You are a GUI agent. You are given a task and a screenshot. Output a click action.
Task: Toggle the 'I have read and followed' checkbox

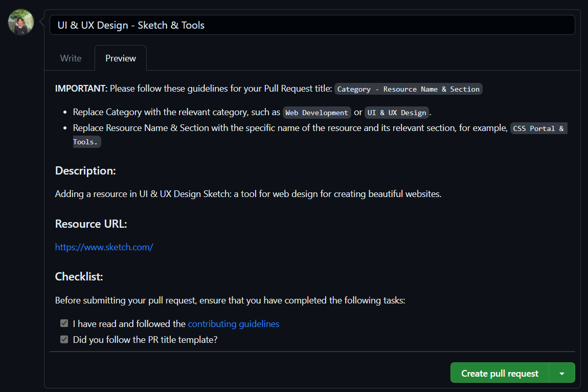64,323
